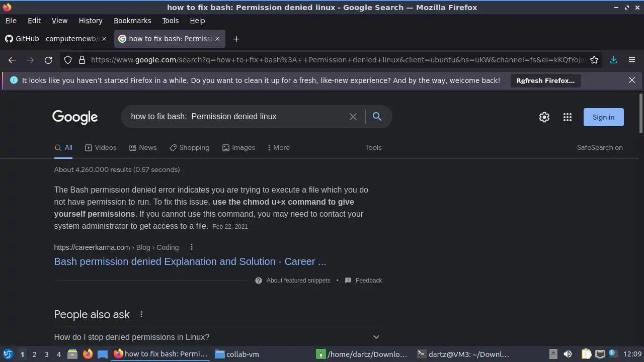The width and height of the screenshot is (644, 362).
Task: Open the volume speaker tray icon
Action: 568,354
